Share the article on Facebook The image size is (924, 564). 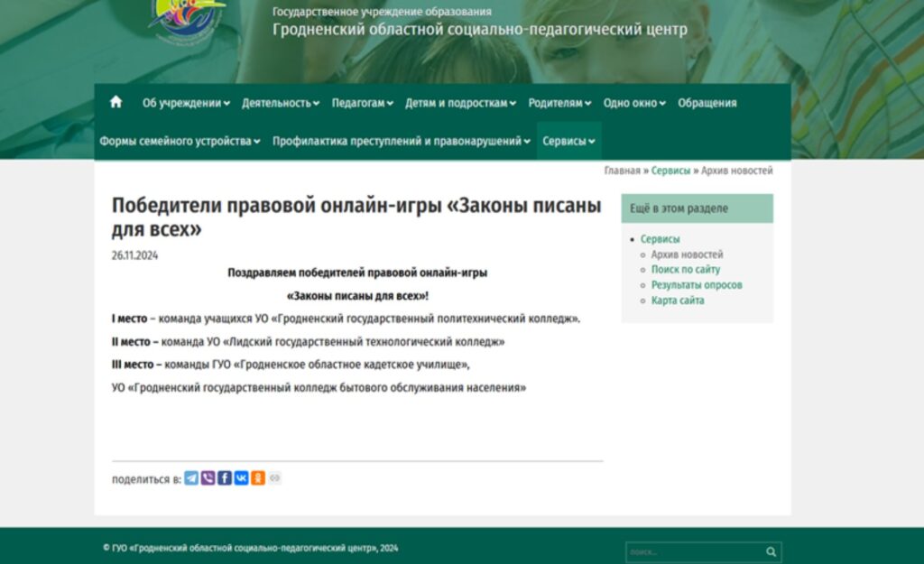point(225,478)
